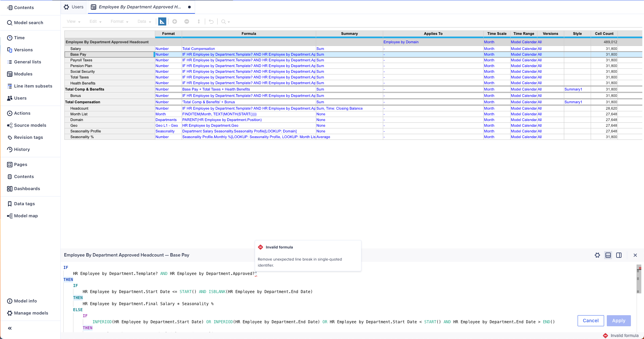644x339 pixels.
Task: View model History from the sidebar
Action: (x=22, y=149)
